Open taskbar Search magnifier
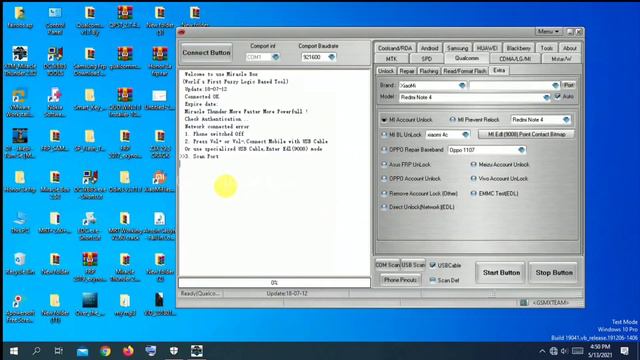 pyautogui.click(x=36, y=351)
